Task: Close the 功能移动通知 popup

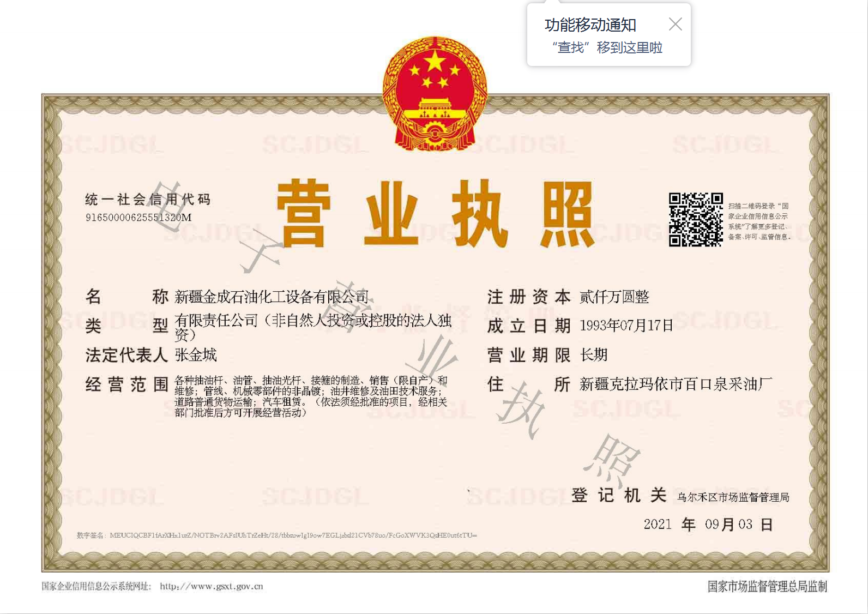Action: click(675, 24)
